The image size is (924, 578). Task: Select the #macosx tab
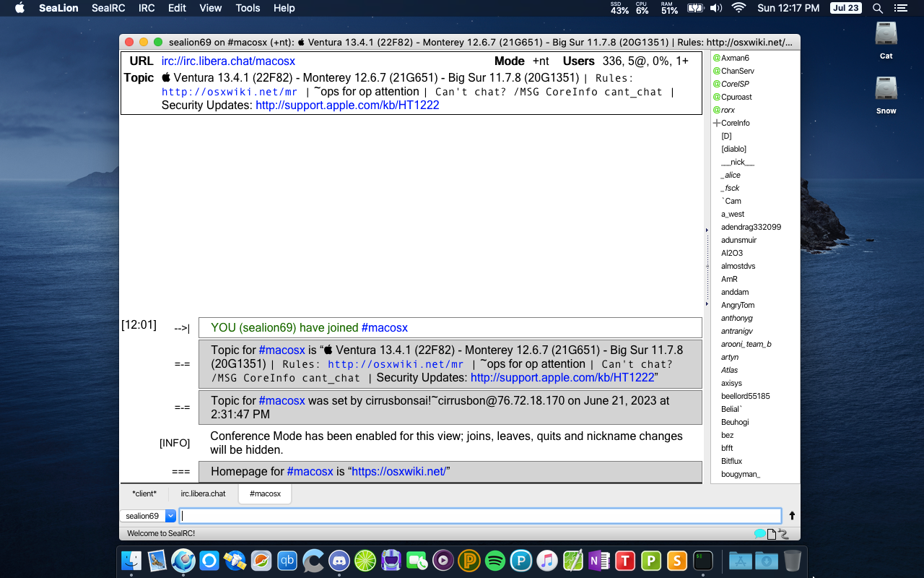tap(265, 493)
